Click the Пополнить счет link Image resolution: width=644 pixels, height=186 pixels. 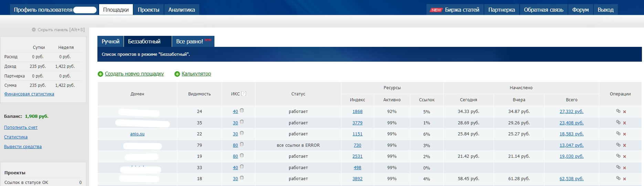[x=21, y=127]
